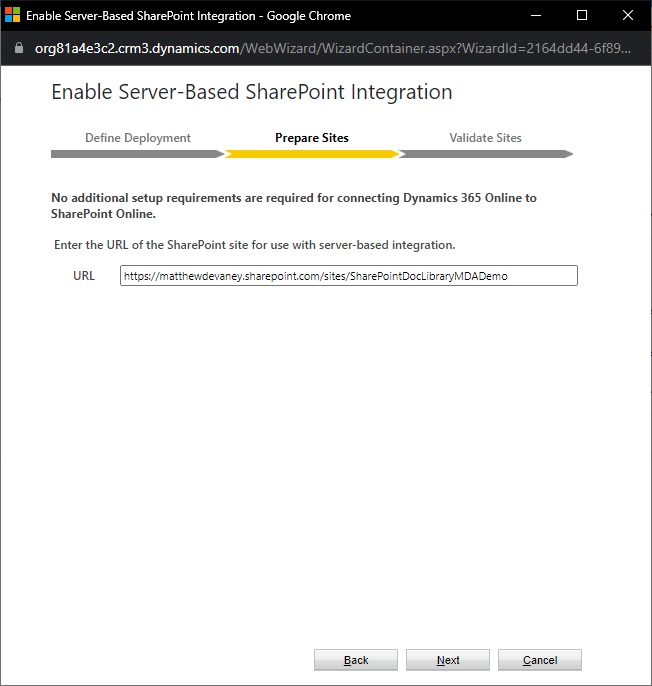
Task: Click the gray Validate Sites progress arrow
Action: coord(486,154)
